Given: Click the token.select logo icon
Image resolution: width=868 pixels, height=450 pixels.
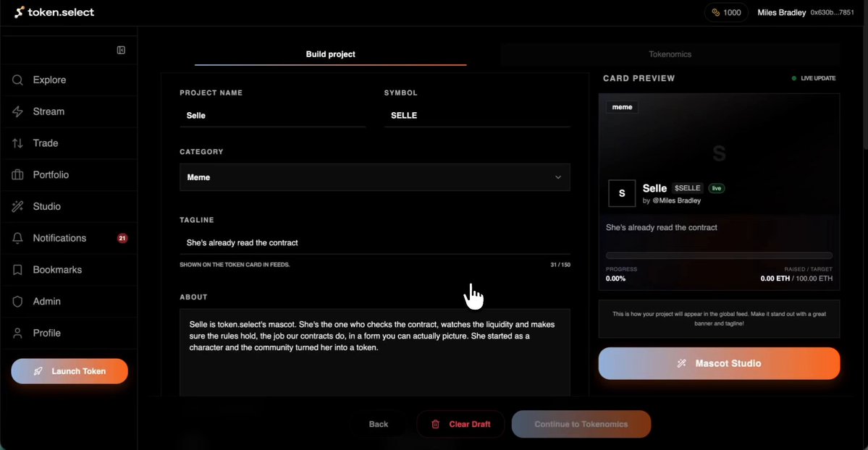Looking at the screenshot, I should coord(20,12).
